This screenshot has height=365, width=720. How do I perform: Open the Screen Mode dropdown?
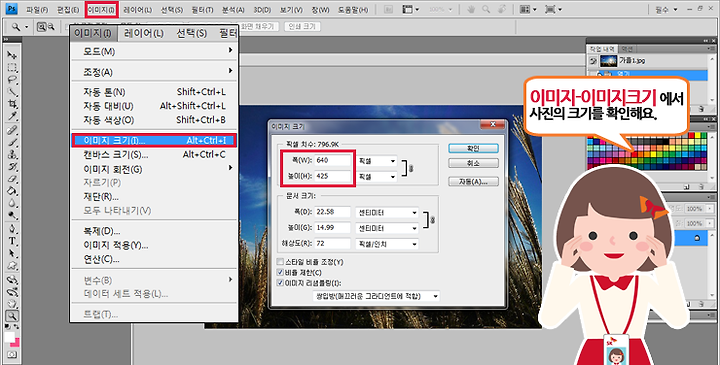tap(553, 9)
